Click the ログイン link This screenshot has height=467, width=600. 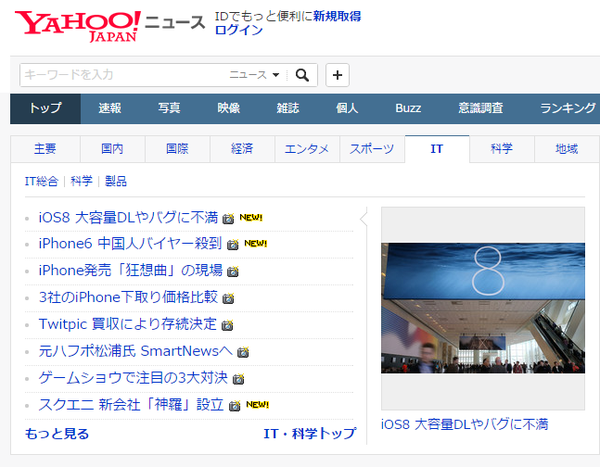239,30
